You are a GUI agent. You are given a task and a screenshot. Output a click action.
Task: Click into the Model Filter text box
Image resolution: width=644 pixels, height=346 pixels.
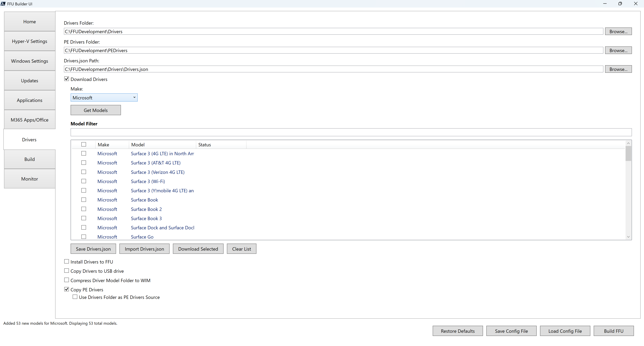351,132
